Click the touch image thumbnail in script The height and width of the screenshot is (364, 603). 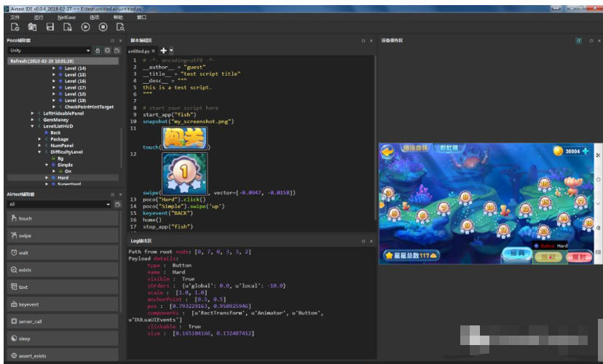[x=184, y=138]
